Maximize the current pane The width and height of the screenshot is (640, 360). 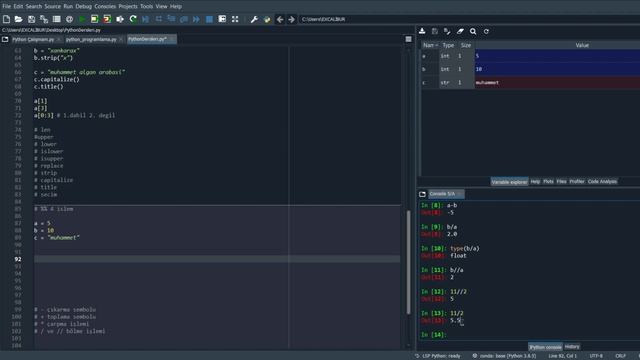(x=222, y=19)
